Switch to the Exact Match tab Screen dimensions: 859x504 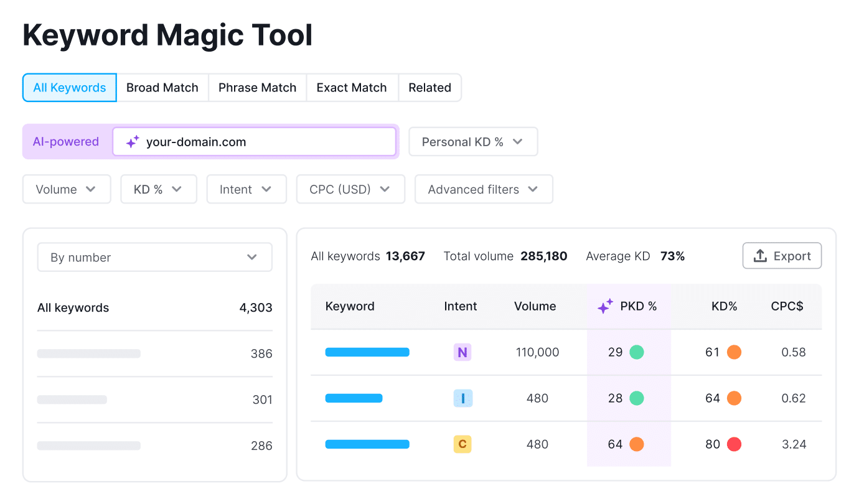pyautogui.click(x=352, y=88)
